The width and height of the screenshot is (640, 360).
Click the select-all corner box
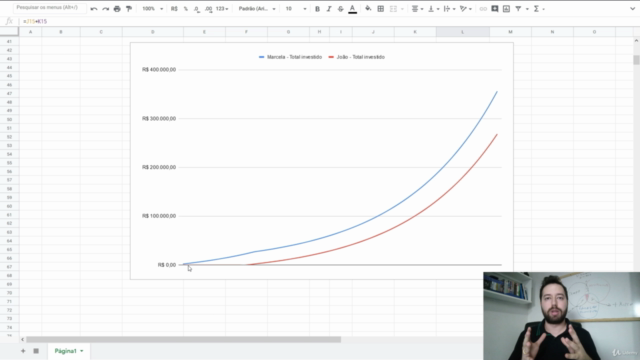point(9,32)
